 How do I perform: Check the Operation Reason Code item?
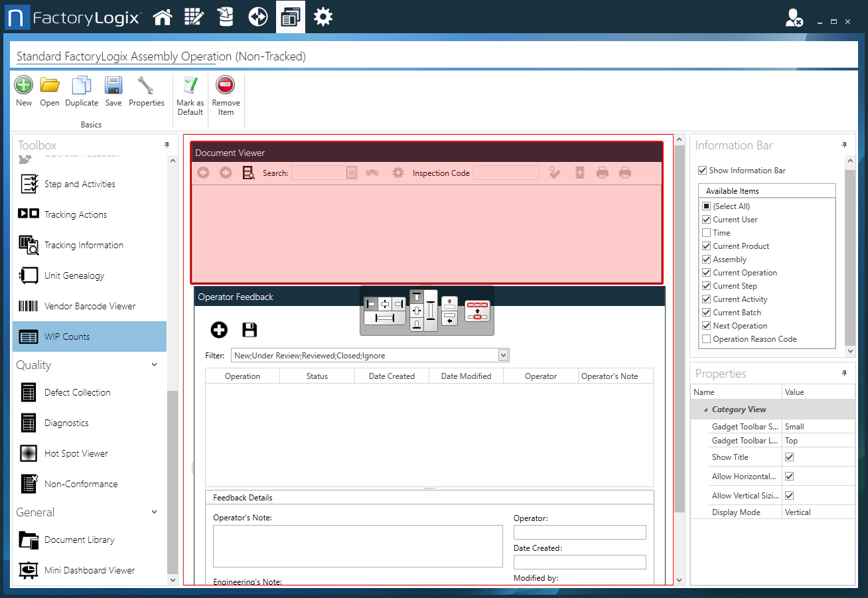pos(706,338)
